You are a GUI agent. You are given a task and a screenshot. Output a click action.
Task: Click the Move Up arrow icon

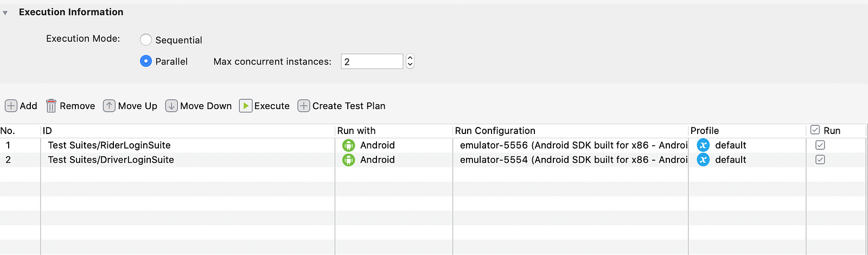point(109,106)
